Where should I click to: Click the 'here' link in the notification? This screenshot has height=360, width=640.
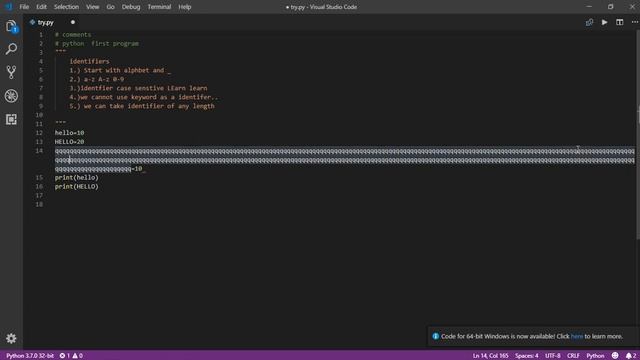(x=576, y=336)
